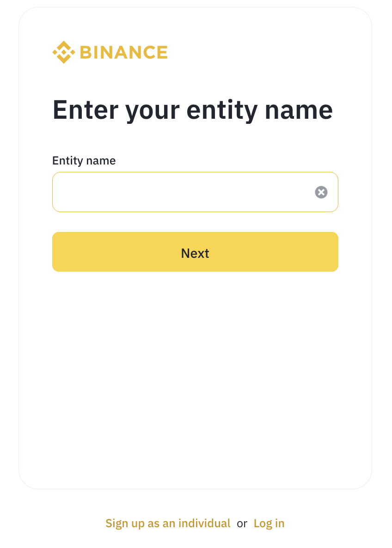
Task: Tap the circular clear icon in the textbox
Action: (321, 192)
